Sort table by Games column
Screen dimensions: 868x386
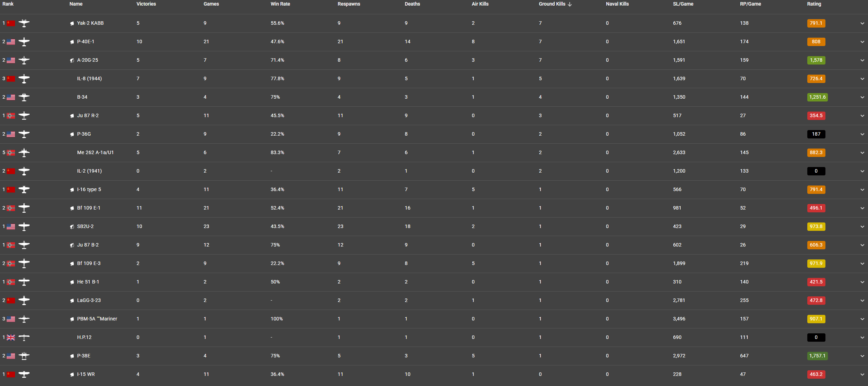pos(211,4)
